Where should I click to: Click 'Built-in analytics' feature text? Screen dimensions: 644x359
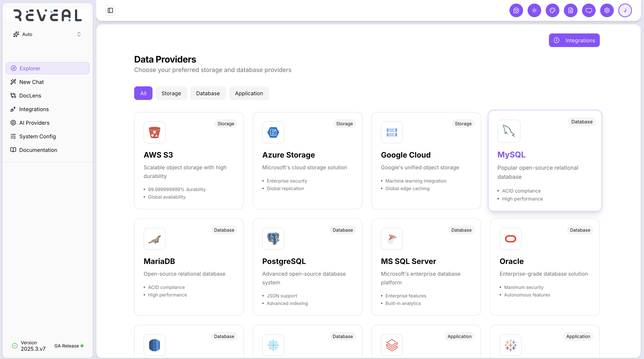click(x=403, y=303)
